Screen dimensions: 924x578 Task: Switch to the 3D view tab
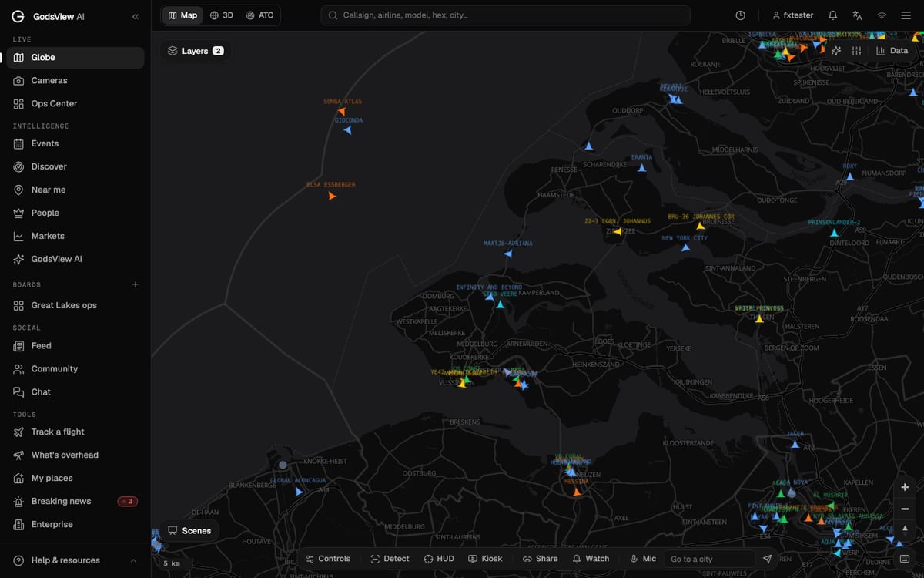coord(222,15)
